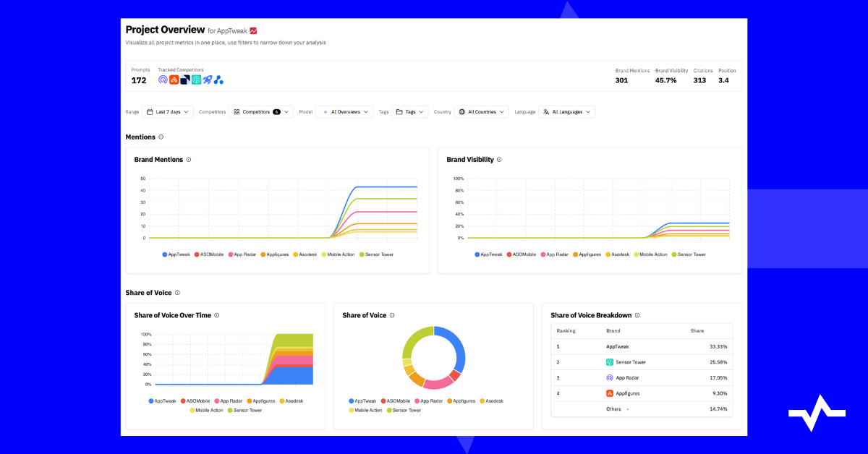Viewport: 868px width, 454px height.
Task: Open the All Languages dropdown
Action: pos(566,112)
